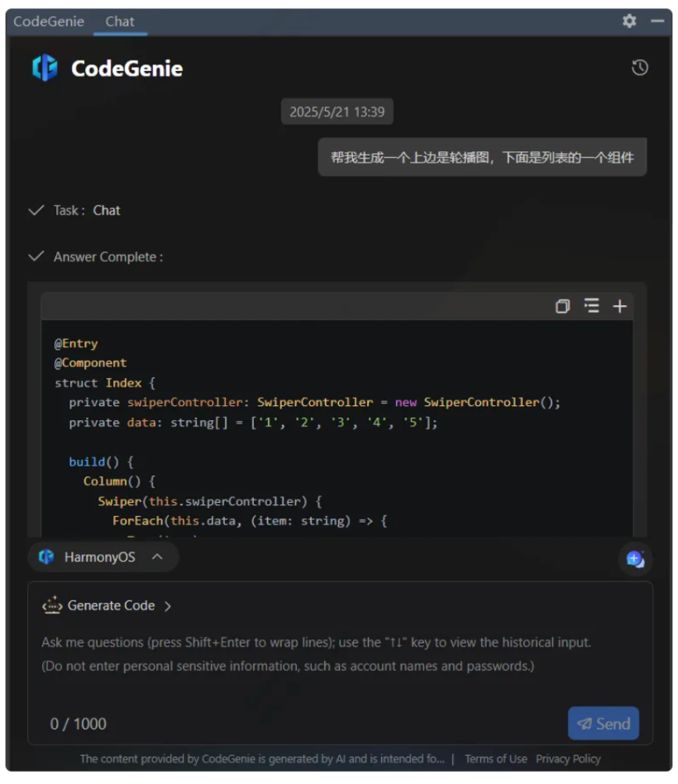This screenshot has width=678, height=784.
Task: Open chat history clock icon
Action: [x=639, y=68]
